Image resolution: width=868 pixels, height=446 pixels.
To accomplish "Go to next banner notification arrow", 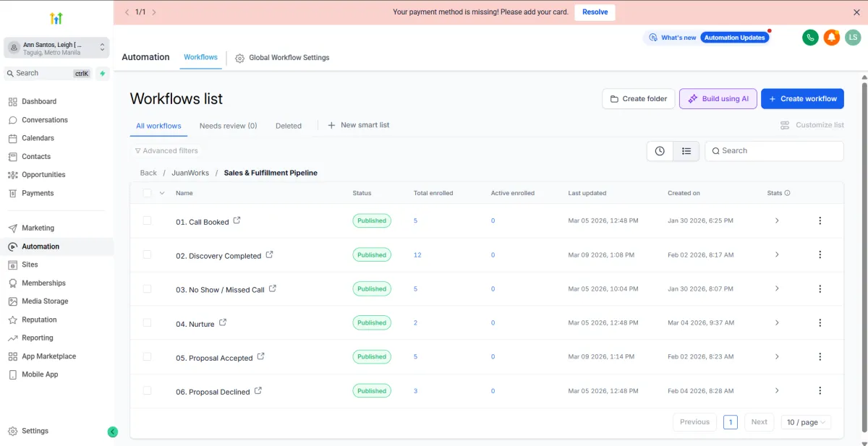I will pyautogui.click(x=154, y=12).
